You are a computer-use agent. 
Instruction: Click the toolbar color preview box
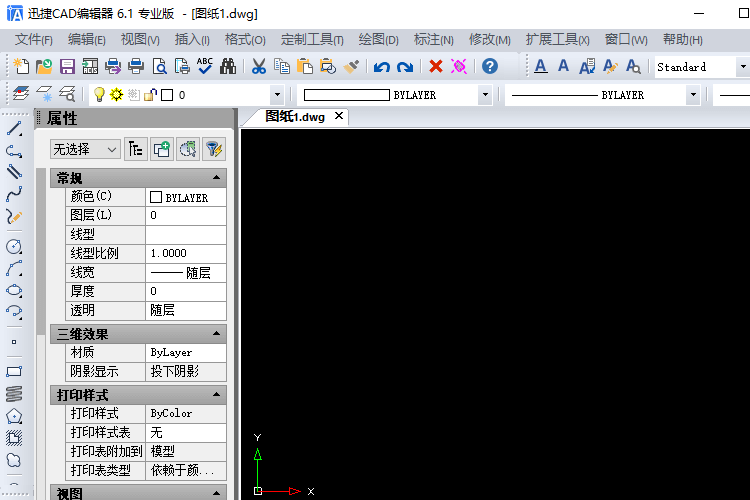coord(346,95)
